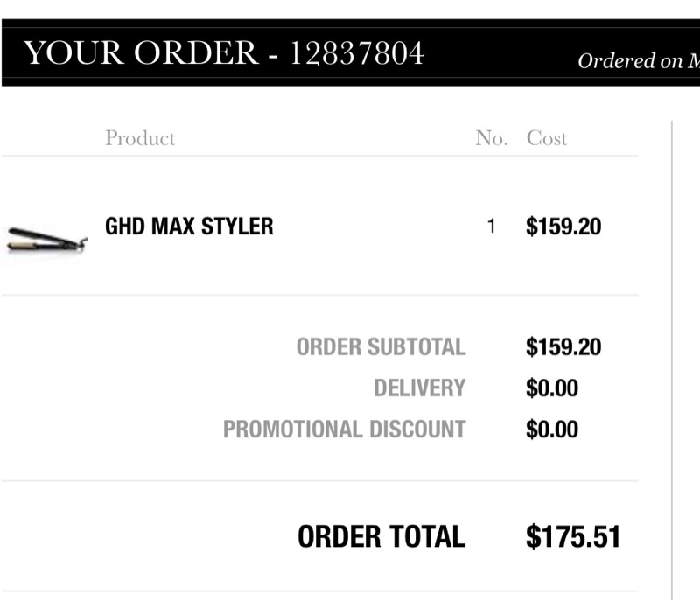Click the Cost column header
This screenshot has height=601, width=700.
[x=547, y=138]
